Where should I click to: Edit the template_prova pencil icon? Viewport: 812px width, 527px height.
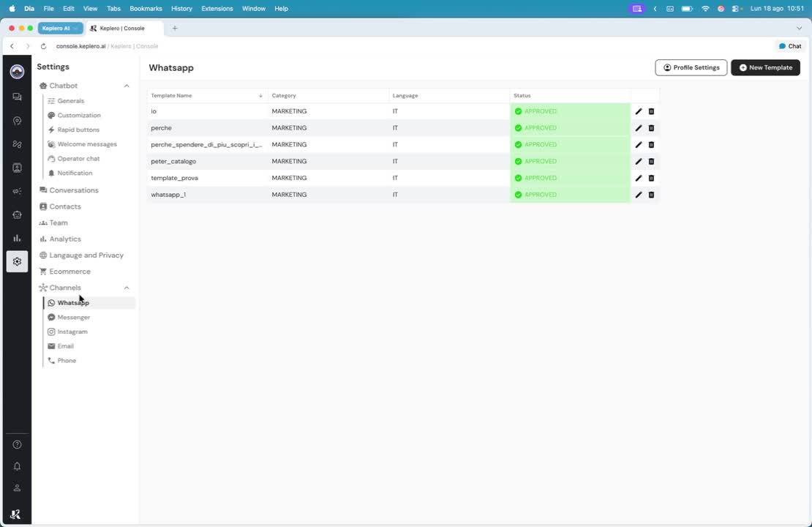coord(639,178)
